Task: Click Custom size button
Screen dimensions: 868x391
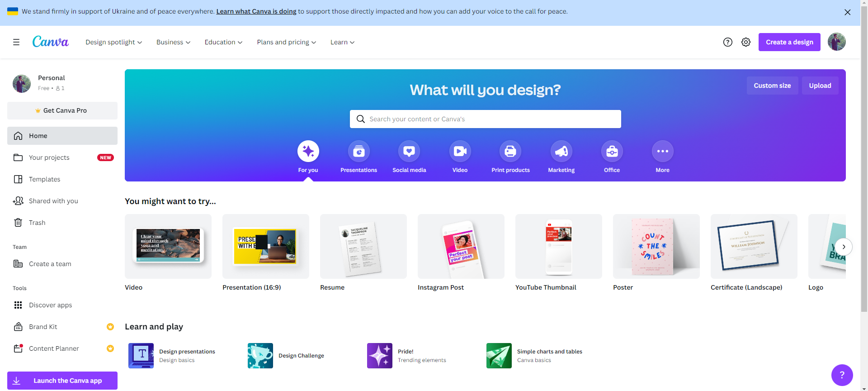Action: coord(772,86)
